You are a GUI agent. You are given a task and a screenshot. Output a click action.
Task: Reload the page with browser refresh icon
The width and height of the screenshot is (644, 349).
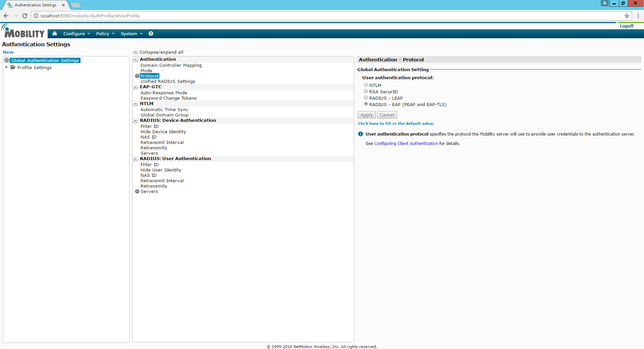(25, 16)
